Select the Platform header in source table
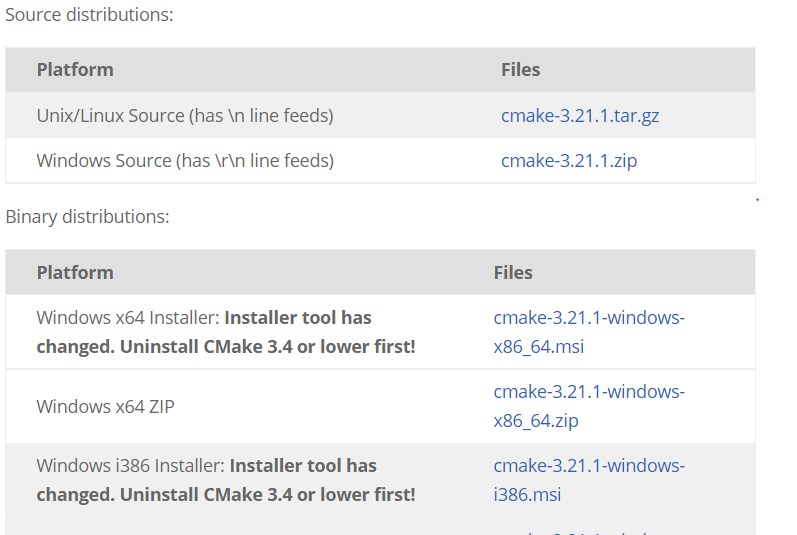 point(75,70)
